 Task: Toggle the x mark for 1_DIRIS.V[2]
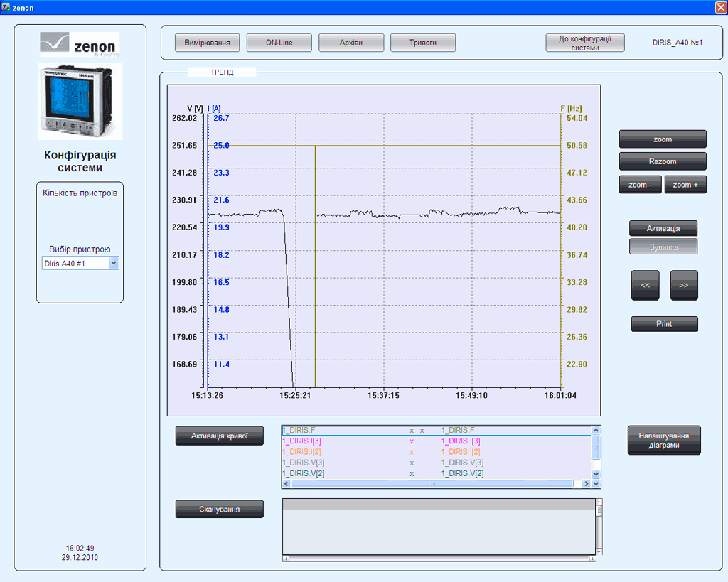coord(412,473)
